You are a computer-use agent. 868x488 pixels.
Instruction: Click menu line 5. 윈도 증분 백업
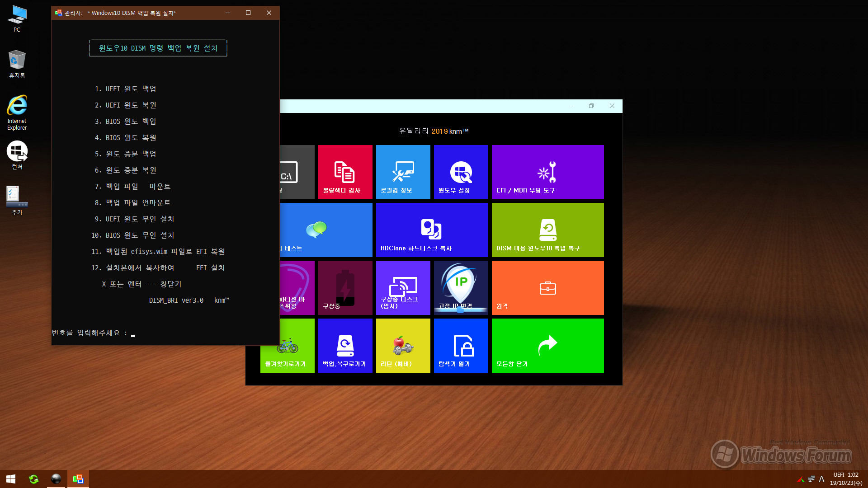point(125,154)
